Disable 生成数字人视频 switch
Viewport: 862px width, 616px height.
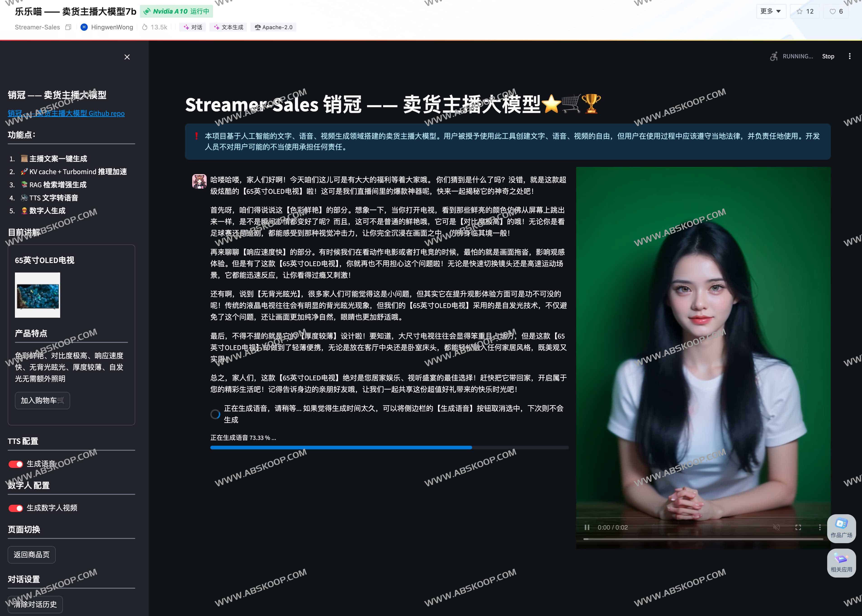16,508
